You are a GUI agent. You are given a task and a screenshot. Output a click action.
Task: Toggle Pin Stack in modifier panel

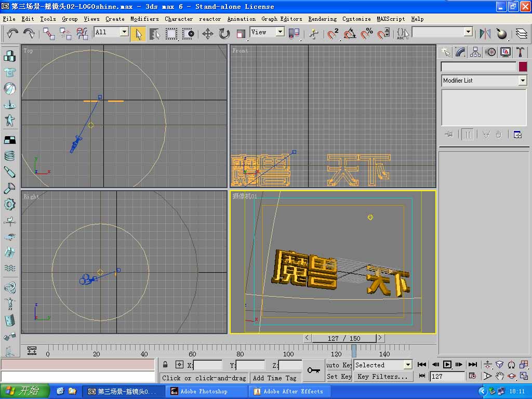449,135
